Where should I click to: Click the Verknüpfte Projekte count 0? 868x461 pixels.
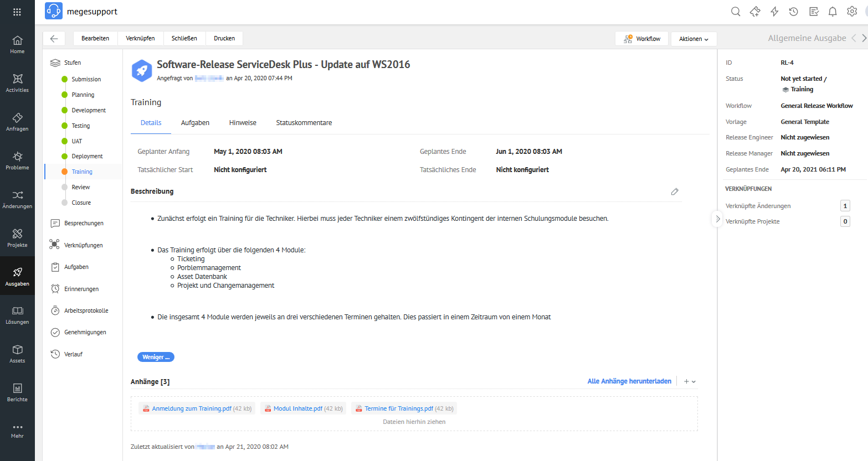click(x=845, y=221)
